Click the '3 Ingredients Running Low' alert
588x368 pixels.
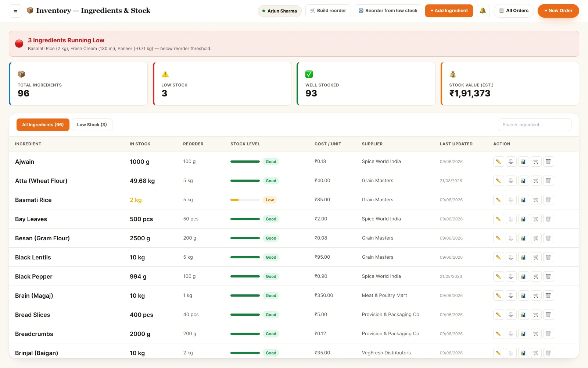click(x=294, y=44)
